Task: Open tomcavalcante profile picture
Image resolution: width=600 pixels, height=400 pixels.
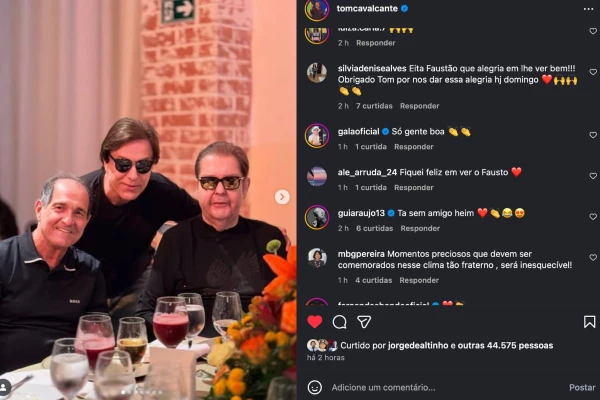Action: 317,9
